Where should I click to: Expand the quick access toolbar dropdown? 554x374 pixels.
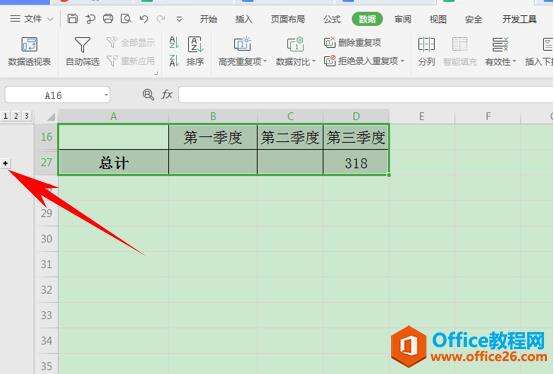(x=179, y=19)
